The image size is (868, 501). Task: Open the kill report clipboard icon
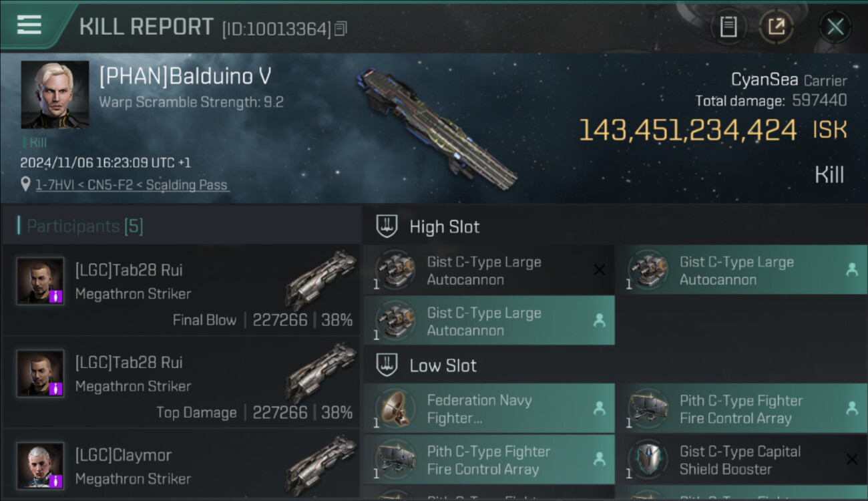pyautogui.click(x=728, y=27)
